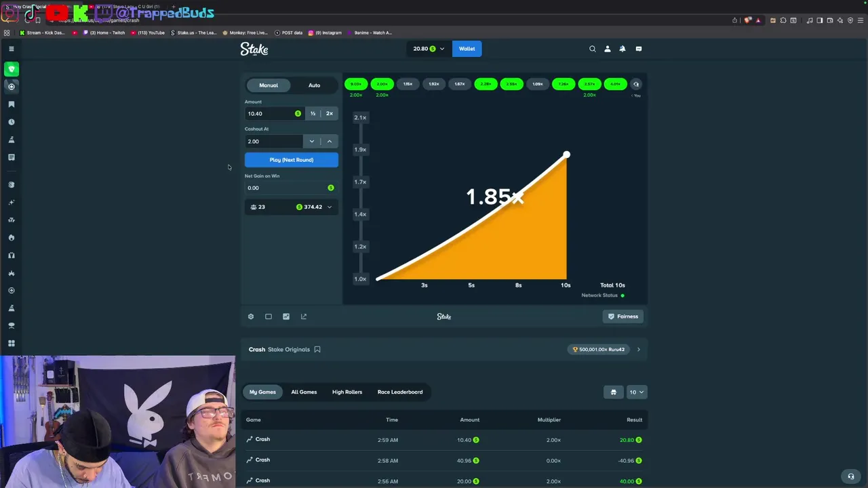Open the site search magnifier icon

[593, 49]
